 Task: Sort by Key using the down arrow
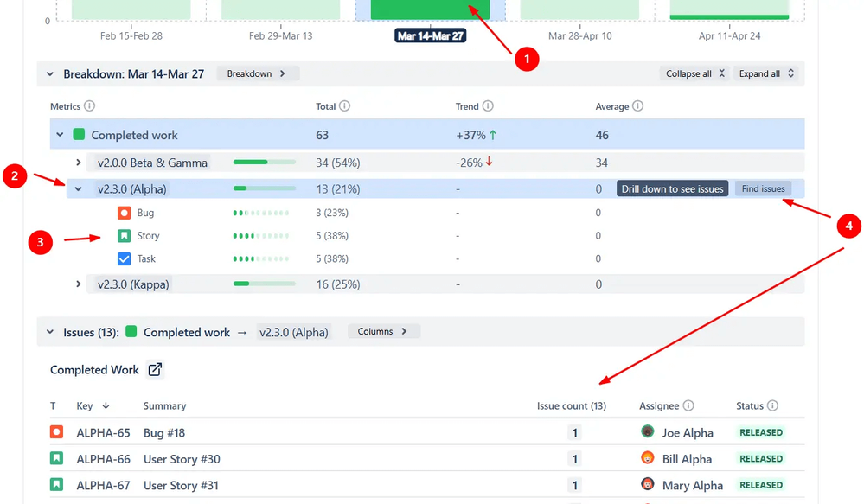[106, 405]
